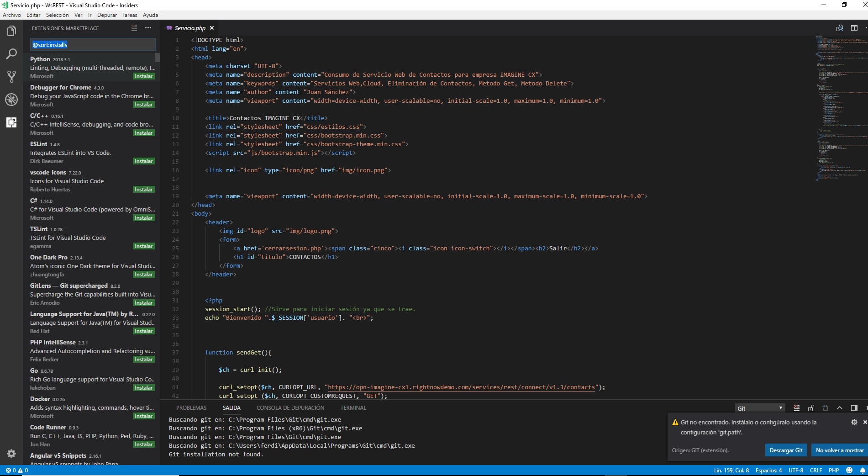The image size is (868, 476).
Task: Move the panel to the right side
Action: pos(854,408)
